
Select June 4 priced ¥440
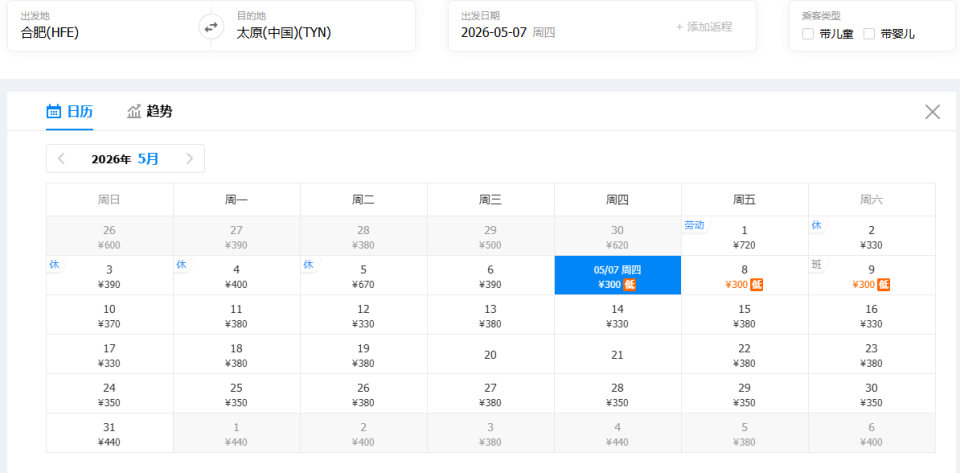618,433
